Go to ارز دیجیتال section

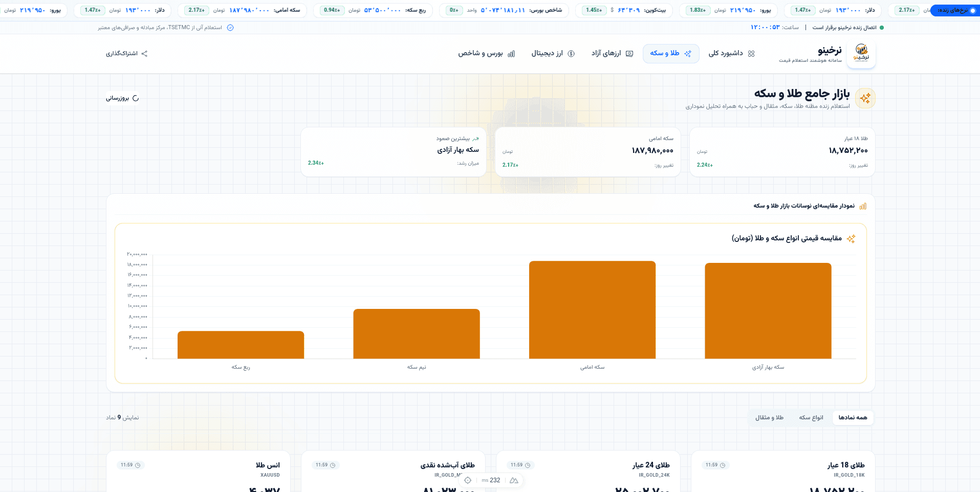(553, 54)
